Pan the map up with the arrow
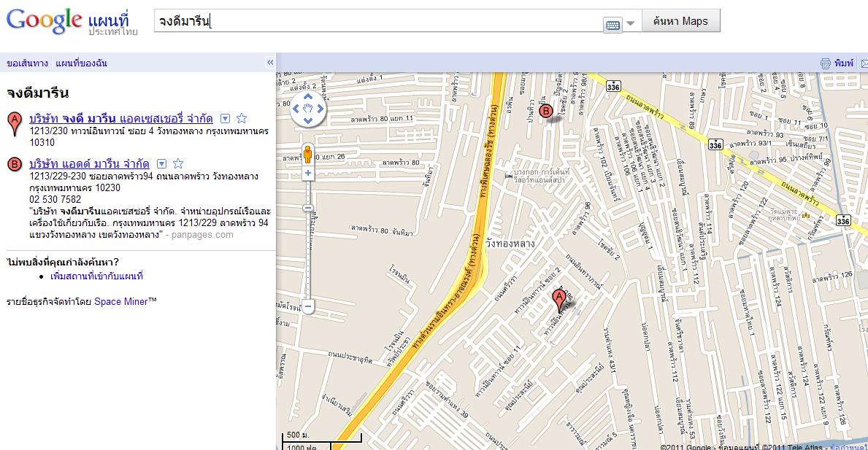Image resolution: width=868 pixels, height=450 pixels. [308, 96]
